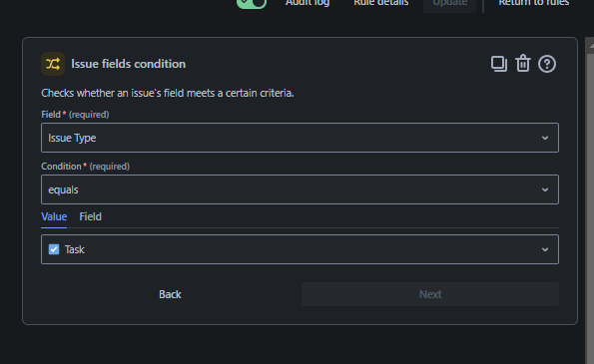The image size is (594, 364).
Task: Open Rule details
Action: point(381,3)
